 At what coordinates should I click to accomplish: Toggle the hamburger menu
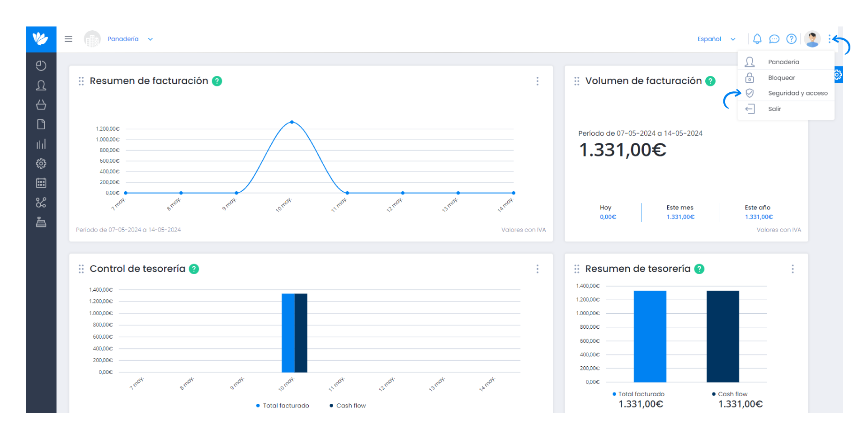coord(69,39)
